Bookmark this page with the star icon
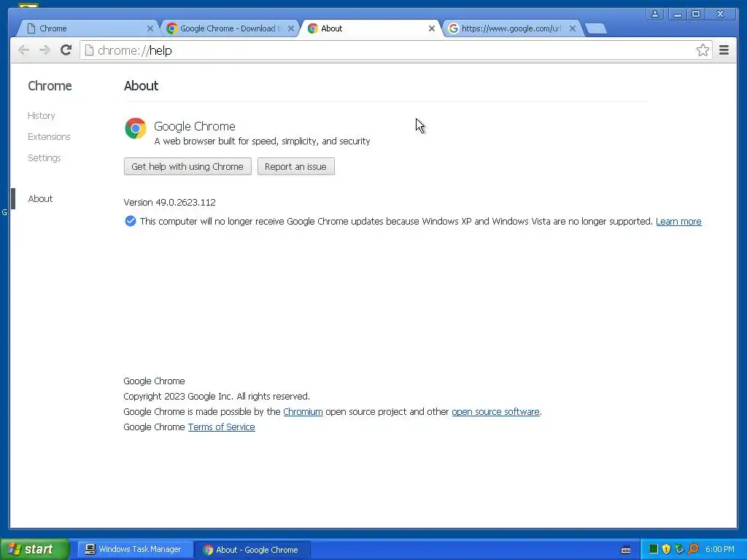Screen dimensions: 747x560 (x=703, y=50)
